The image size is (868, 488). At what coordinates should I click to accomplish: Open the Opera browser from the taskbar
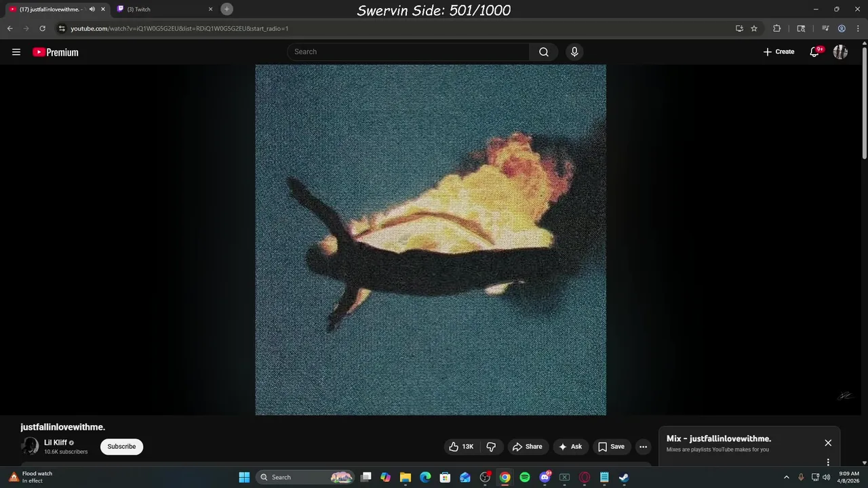pos(585,477)
